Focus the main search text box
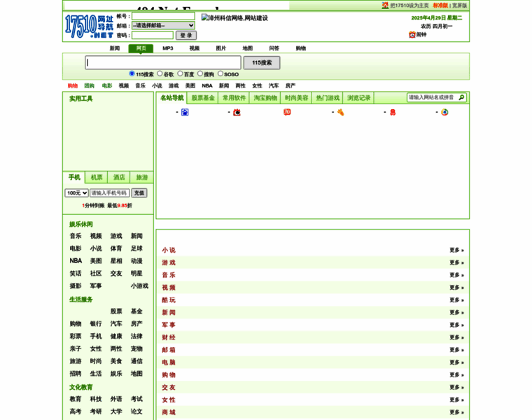The width and height of the screenshot is (532, 420). [x=163, y=63]
